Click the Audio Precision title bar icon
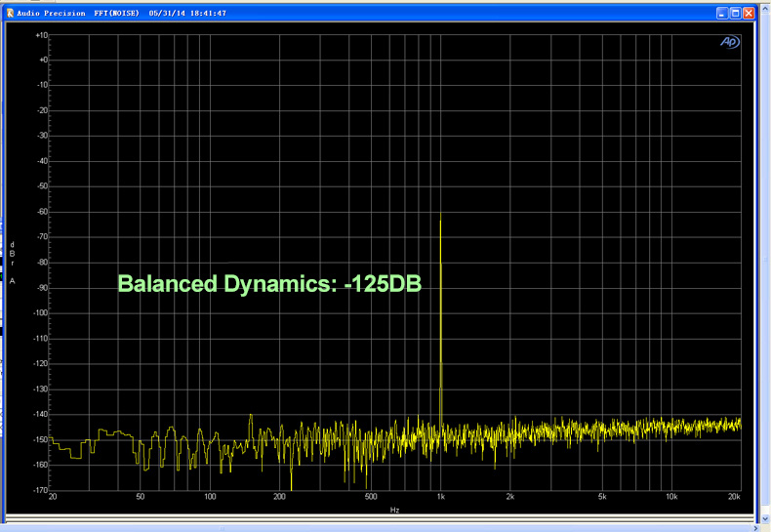The width and height of the screenshot is (771, 532). coord(10,14)
